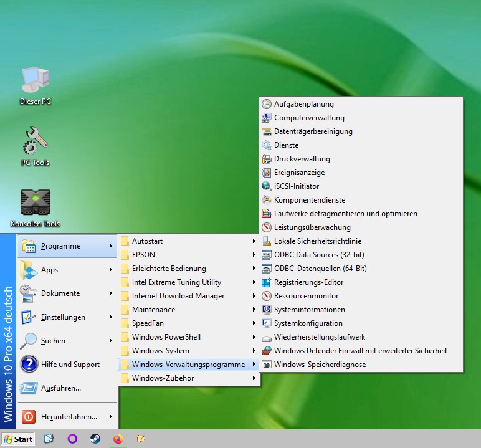Open the folder shortcut on the taskbar

tap(141, 439)
